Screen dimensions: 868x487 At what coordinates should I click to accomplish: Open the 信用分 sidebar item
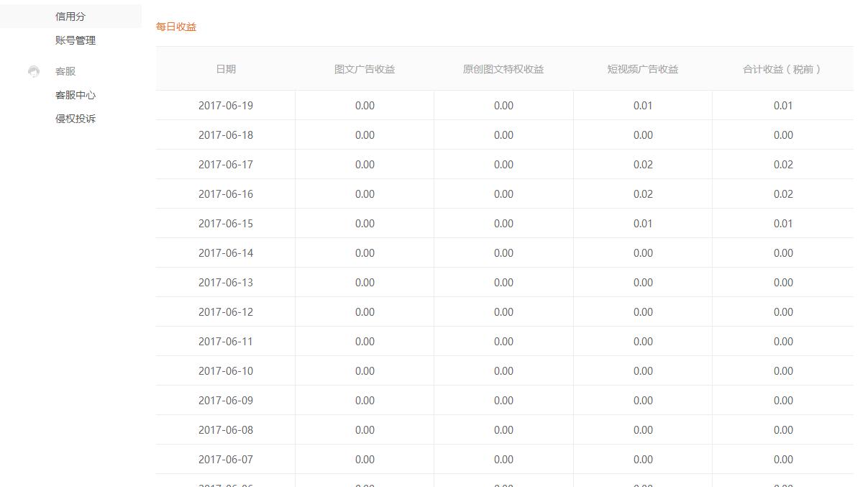[70, 17]
